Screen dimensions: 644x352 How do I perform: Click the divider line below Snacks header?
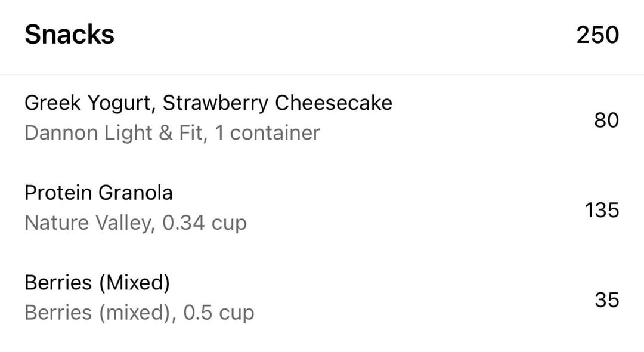(322, 75)
